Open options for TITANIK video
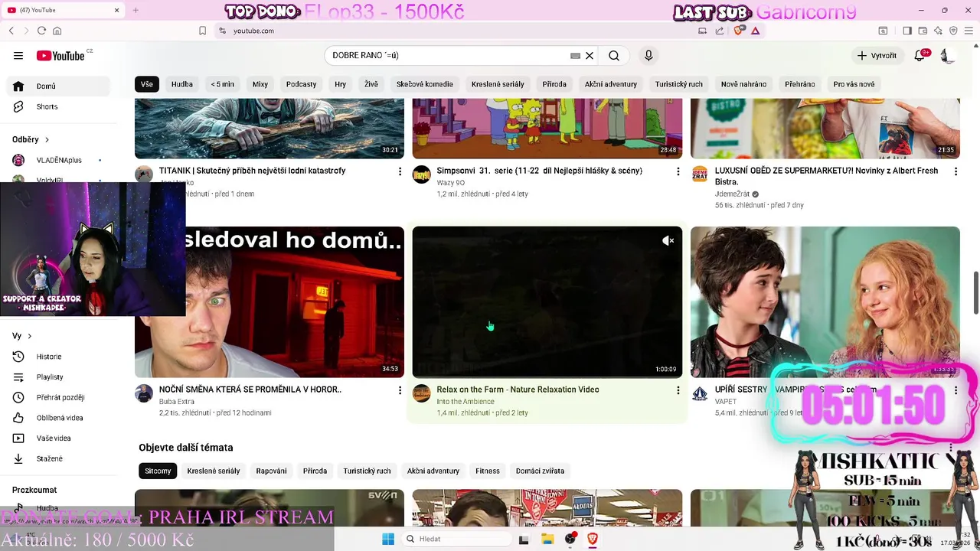This screenshot has width=980, height=551. click(400, 171)
